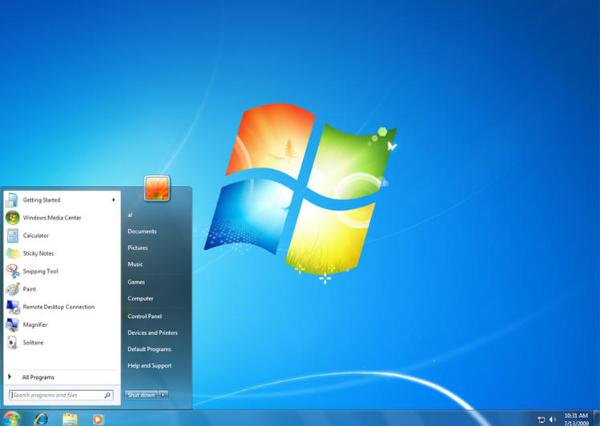This screenshot has height=426, width=600.
Task: Start Sticky Notes
Action: point(61,253)
